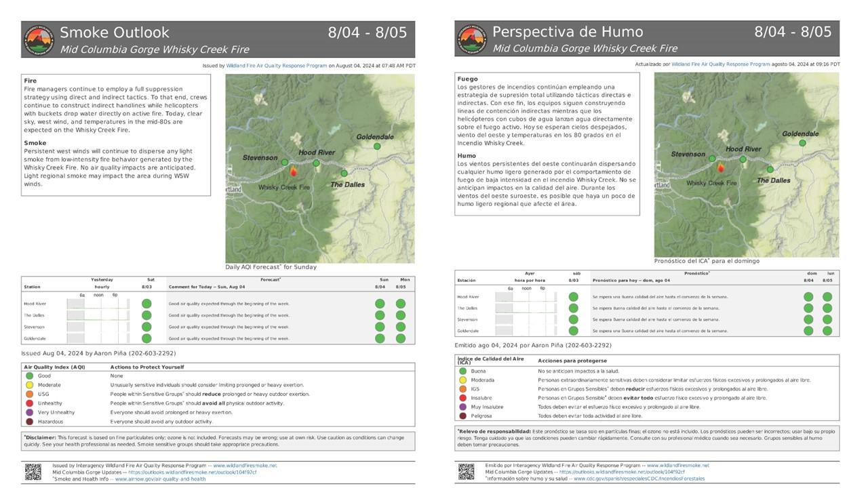Click the maroon Hazardous swatch in the AQI legend
868x488 pixels.
(29, 422)
